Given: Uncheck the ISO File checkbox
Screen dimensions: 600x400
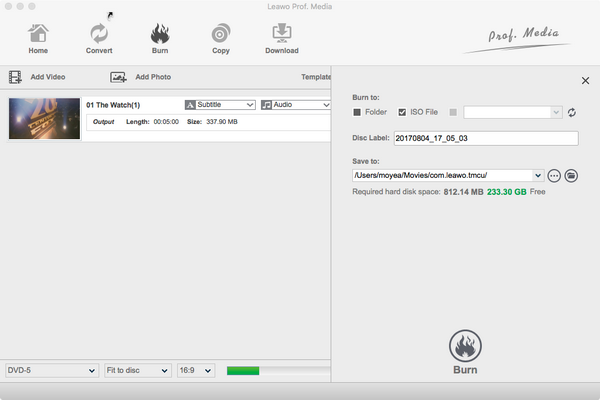Looking at the screenshot, I should coord(402,112).
